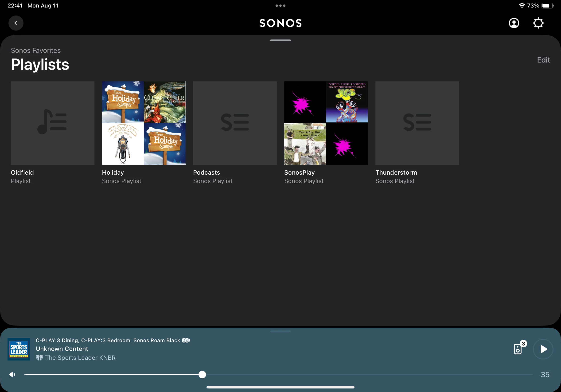Open The Sports Leader album art
561x392 pixels.
click(x=19, y=349)
